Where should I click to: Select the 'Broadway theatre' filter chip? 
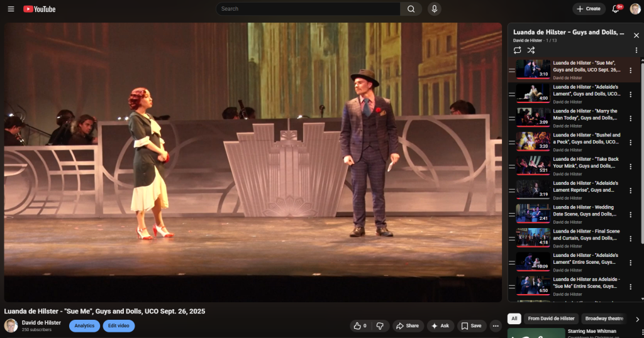click(604, 319)
